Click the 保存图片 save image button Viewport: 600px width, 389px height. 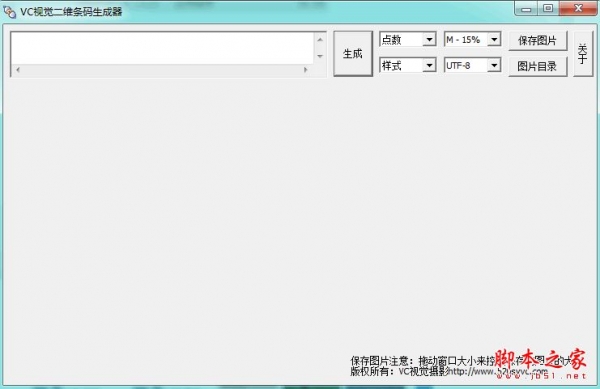[x=538, y=41]
